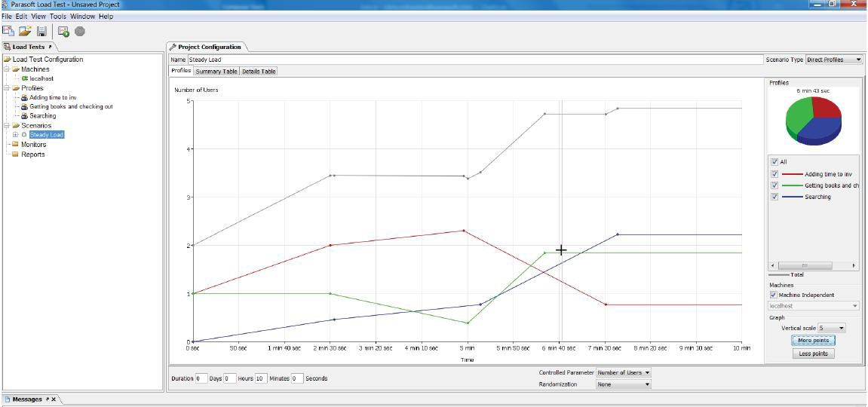Image resolution: width=868 pixels, height=407 pixels.
Task: Click the Reports folder icon
Action: pyautogui.click(x=16, y=155)
